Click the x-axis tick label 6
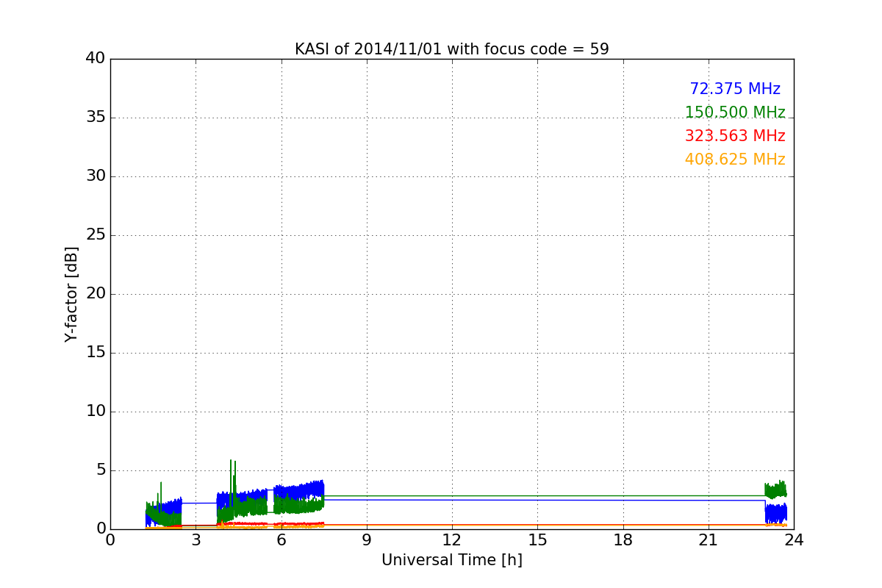The width and height of the screenshot is (882, 588). click(x=282, y=540)
